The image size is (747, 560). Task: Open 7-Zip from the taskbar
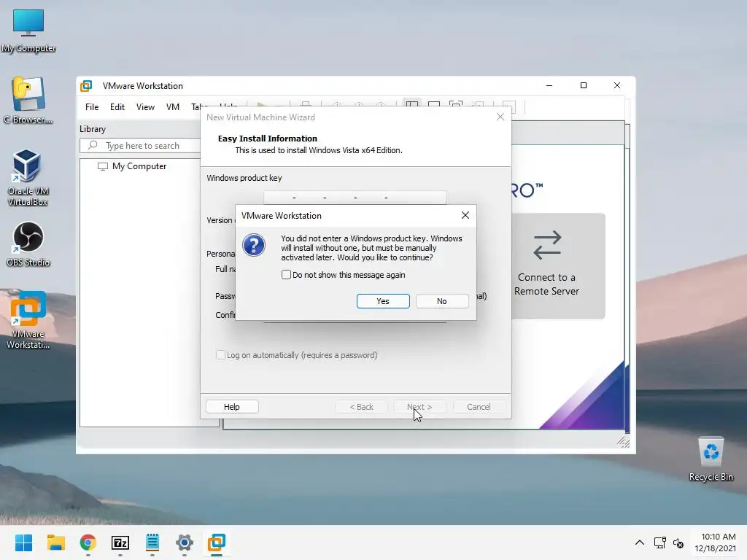point(120,542)
